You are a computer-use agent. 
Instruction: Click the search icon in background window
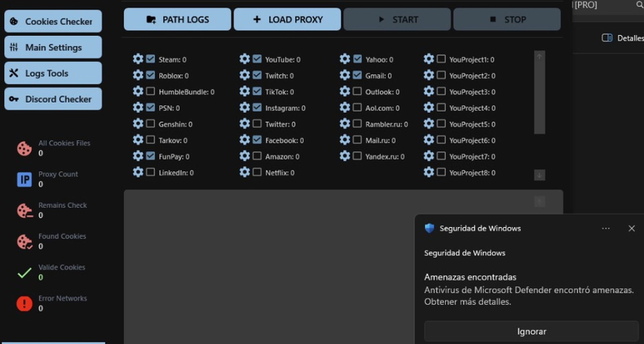(639, 5)
